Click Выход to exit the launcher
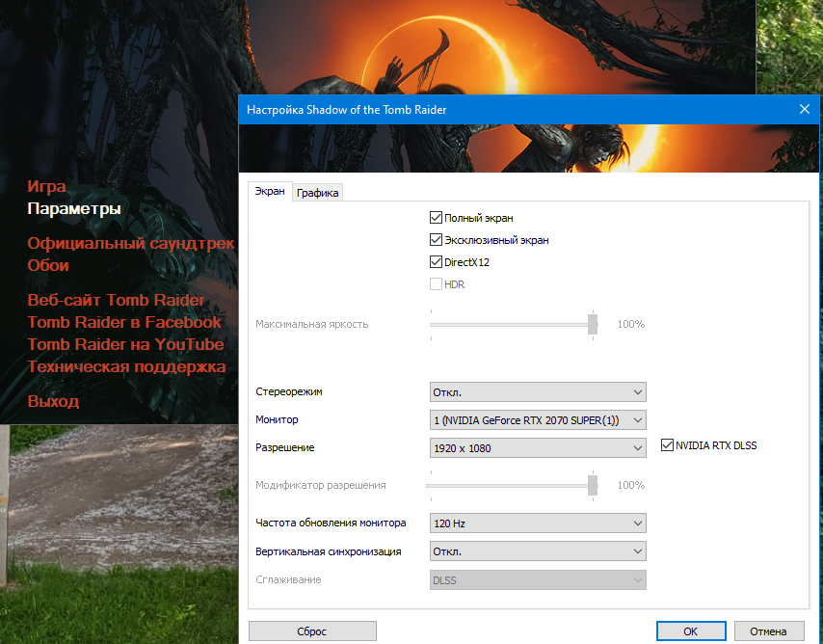Image resolution: width=823 pixels, height=644 pixels. coord(53,401)
